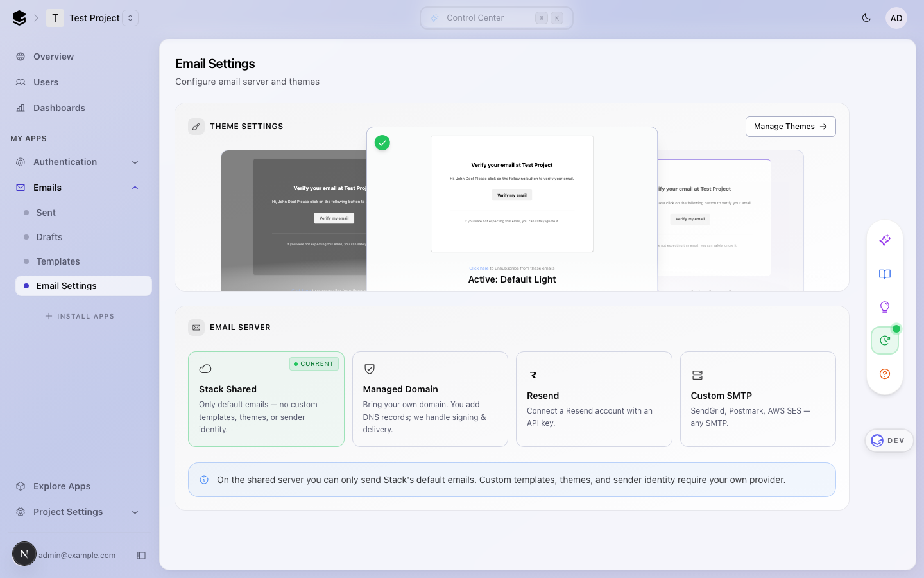
Task: Select Email Settings in the sidebar
Action: [x=83, y=286]
